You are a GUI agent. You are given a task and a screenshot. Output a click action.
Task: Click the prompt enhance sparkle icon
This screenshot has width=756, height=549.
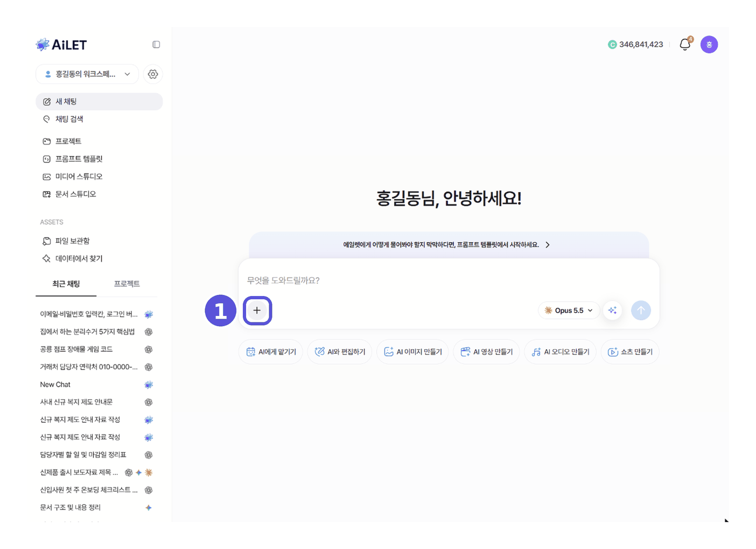613,311
